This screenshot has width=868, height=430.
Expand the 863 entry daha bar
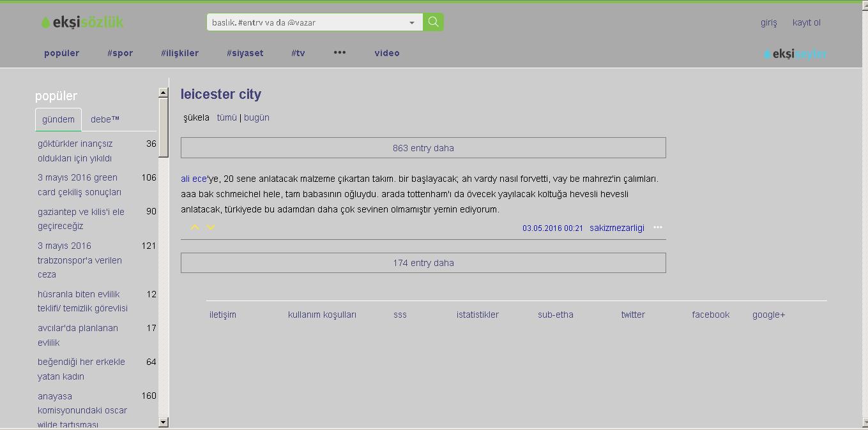(x=423, y=148)
